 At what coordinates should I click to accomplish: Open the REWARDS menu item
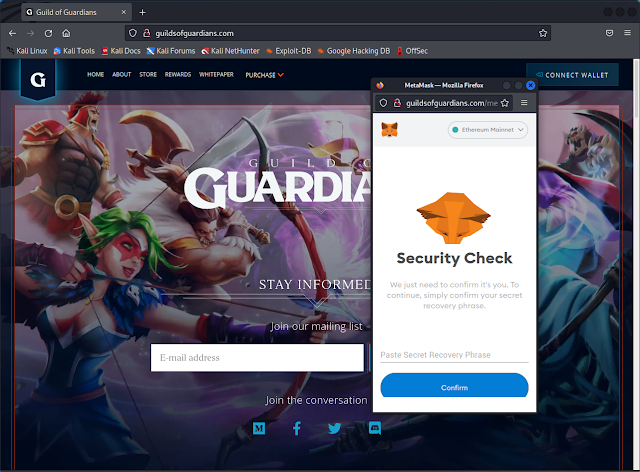click(178, 74)
